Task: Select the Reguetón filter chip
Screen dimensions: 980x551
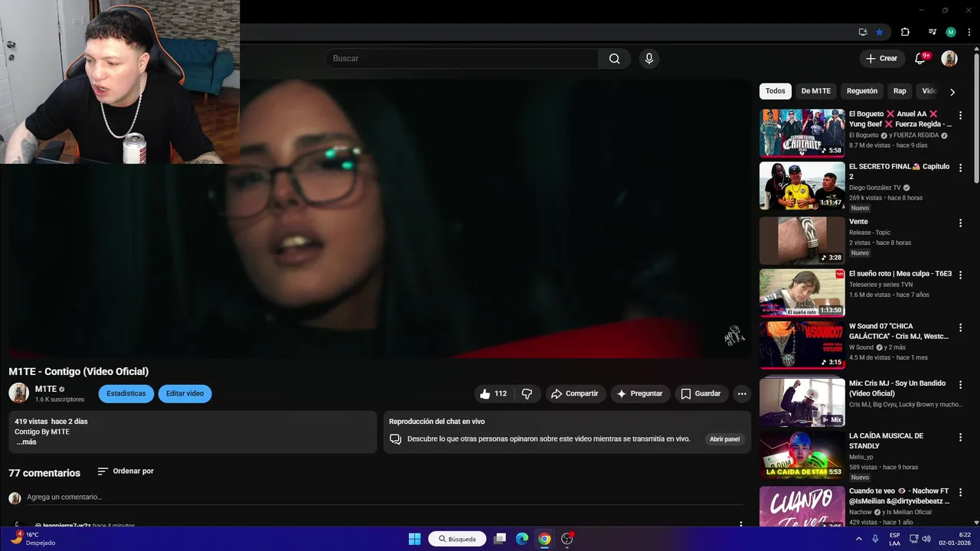Action: (x=862, y=91)
